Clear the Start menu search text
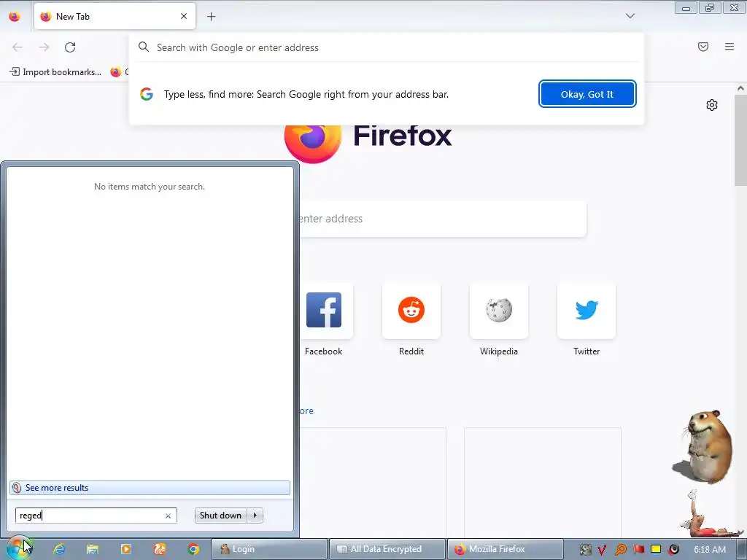This screenshot has width=747, height=560. pos(168,516)
